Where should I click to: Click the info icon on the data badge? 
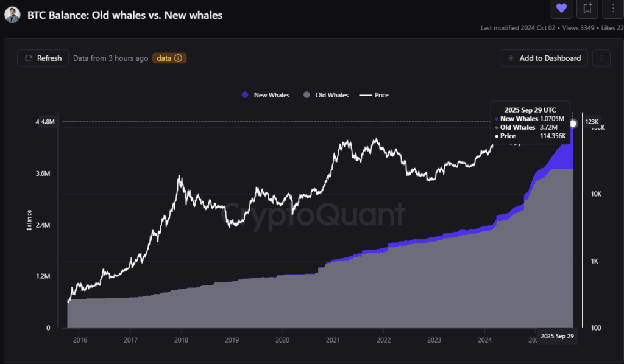pyautogui.click(x=179, y=58)
